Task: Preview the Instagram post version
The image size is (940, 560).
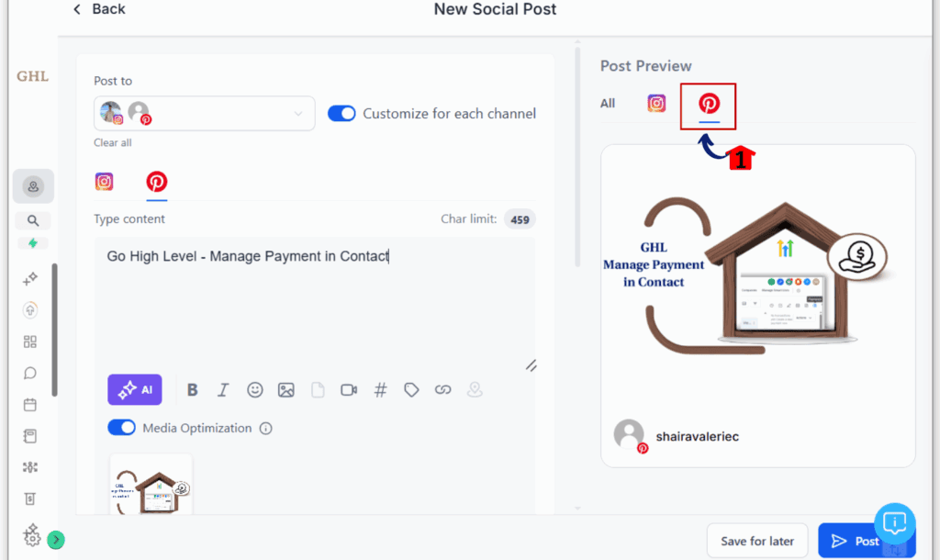Action: click(x=656, y=103)
